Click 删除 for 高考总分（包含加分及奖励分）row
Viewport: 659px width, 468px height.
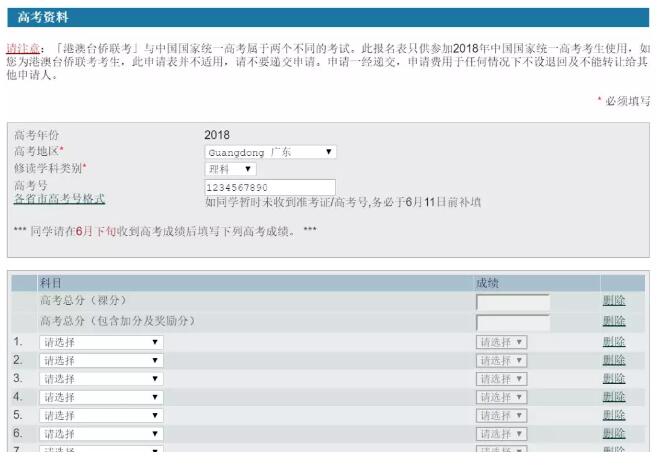pos(614,321)
